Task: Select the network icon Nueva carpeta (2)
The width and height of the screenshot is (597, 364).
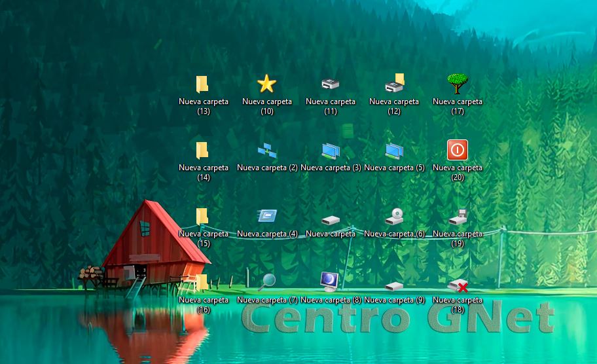Action: (266, 151)
